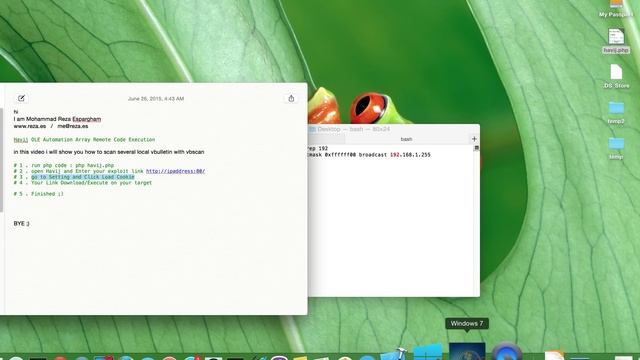Click the '# 5 . Finished' line
Image resolution: width=640 pixels, height=360 pixels.
point(38,194)
